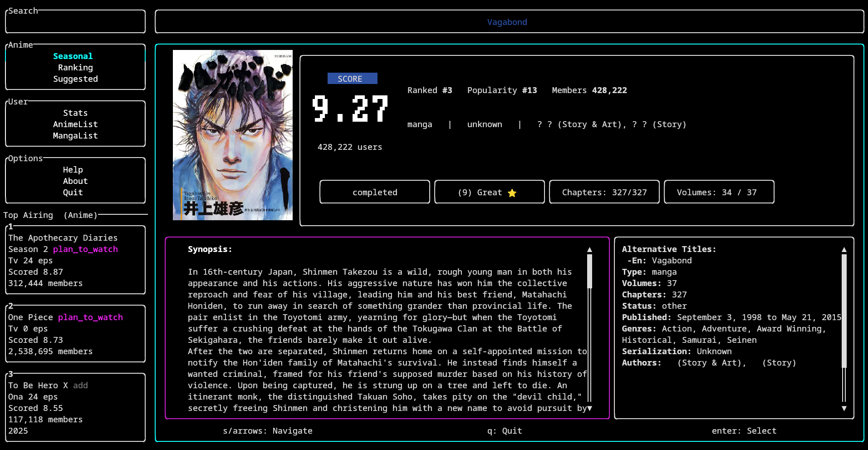Click the 9.27 score value
The image size is (868, 450).
350,109
